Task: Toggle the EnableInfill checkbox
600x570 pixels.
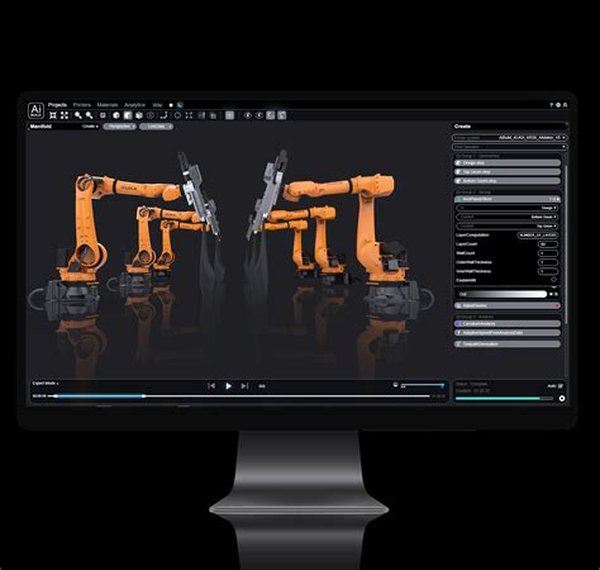Action: [x=554, y=279]
